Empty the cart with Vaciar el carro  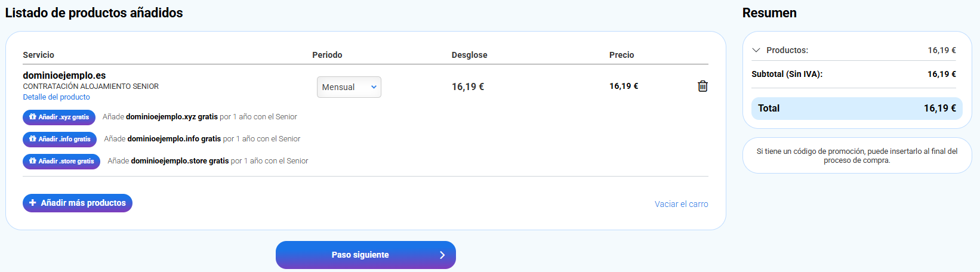tap(681, 204)
